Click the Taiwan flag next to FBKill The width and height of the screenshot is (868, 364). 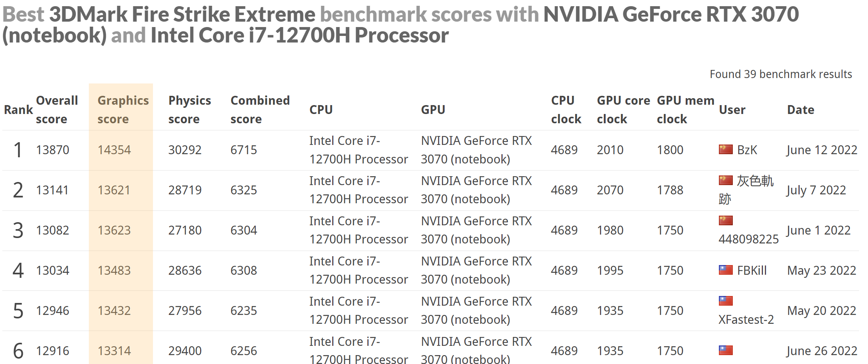[725, 270]
